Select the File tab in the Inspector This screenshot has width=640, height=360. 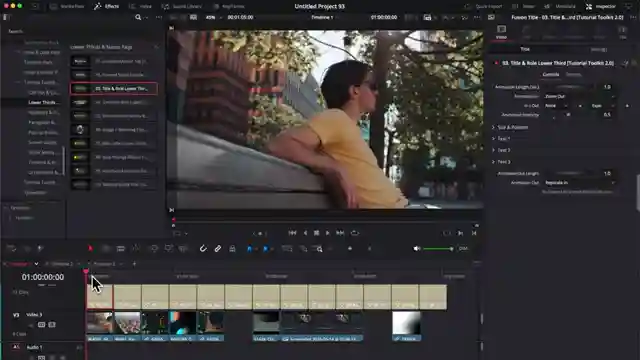tap(622, 32)
